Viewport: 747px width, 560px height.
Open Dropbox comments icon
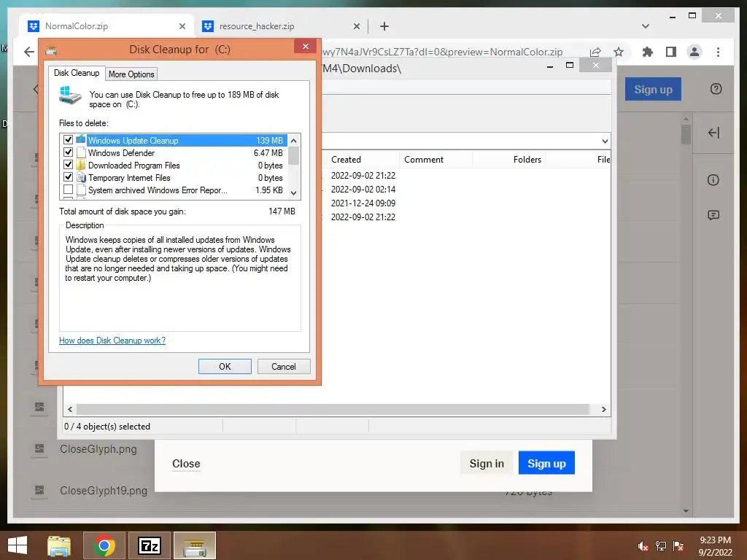tap(713, 215)
